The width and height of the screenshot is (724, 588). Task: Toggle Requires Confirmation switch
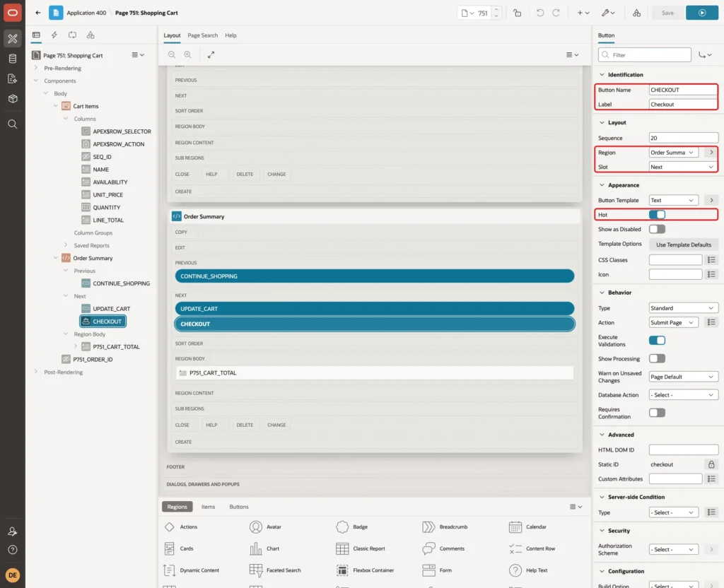point(657,413)
